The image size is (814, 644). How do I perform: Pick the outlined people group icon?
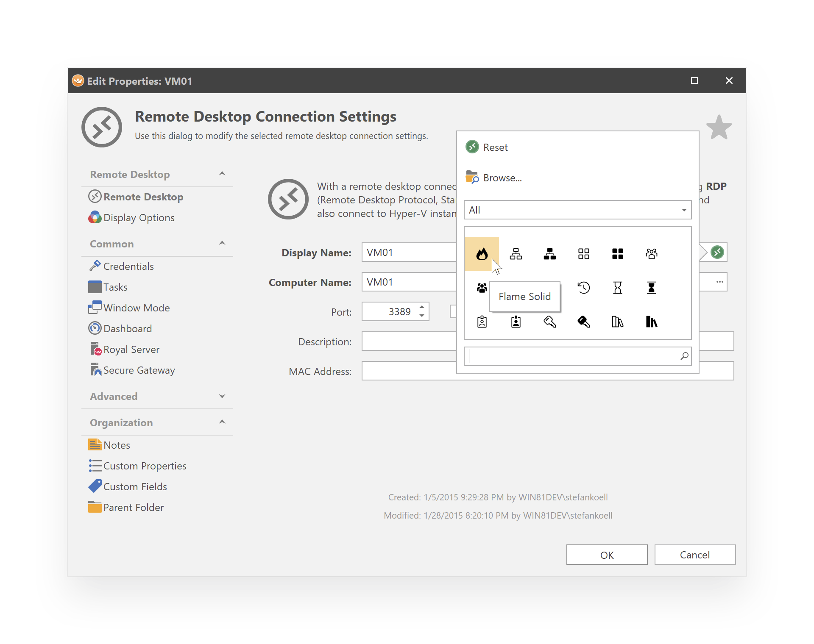click(651, 254)
